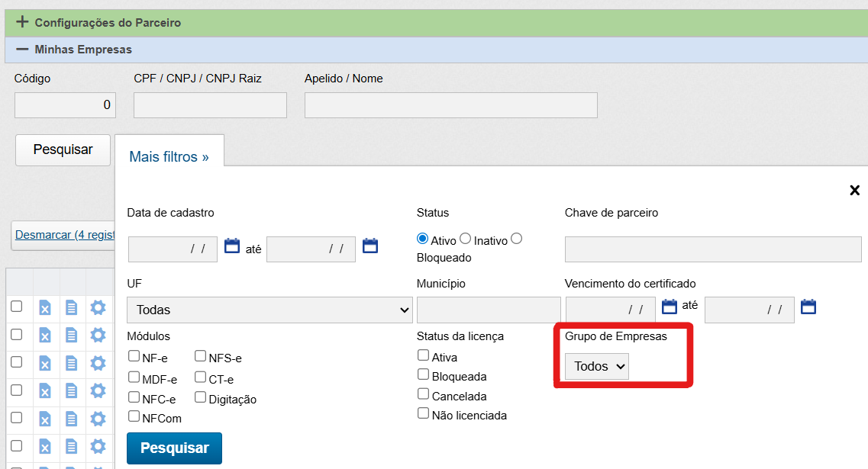Image resolution: width=868 pixels, height=469 pixels.
Task: Open calendar for Vencimento do certificado end date
Action: click(x=808, y=307)
